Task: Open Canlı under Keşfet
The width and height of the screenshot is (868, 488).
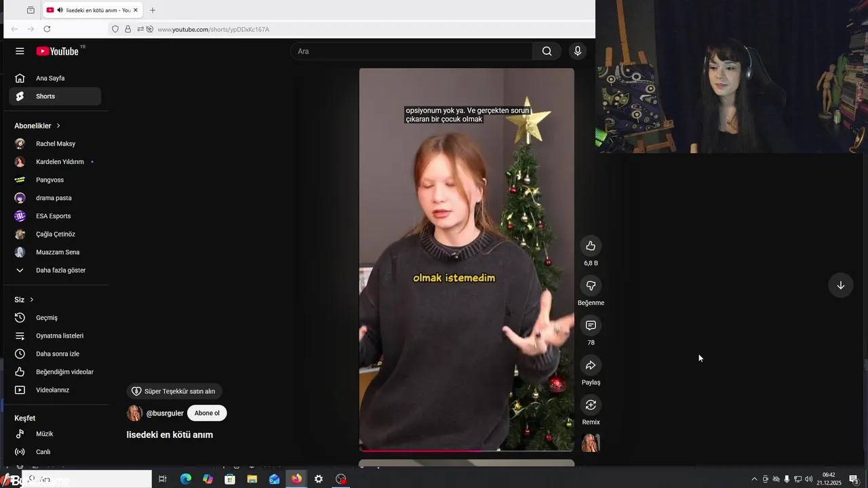Action: point(55,452)
